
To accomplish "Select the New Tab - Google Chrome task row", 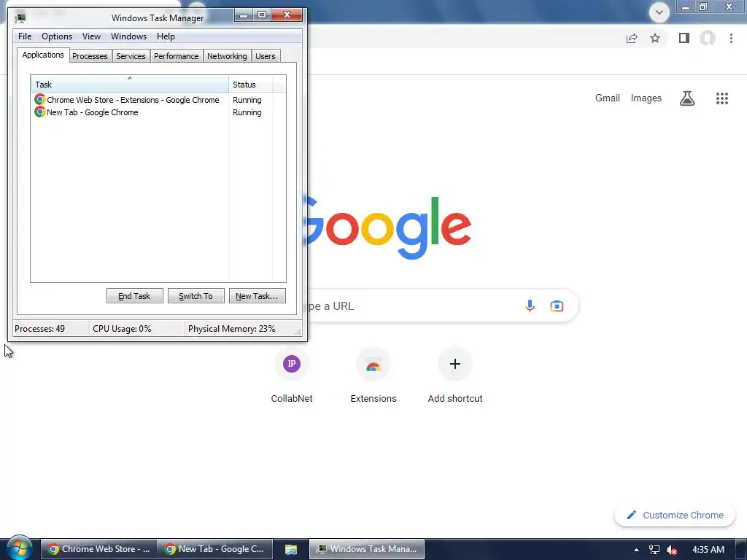I will (x=158, y=112).
